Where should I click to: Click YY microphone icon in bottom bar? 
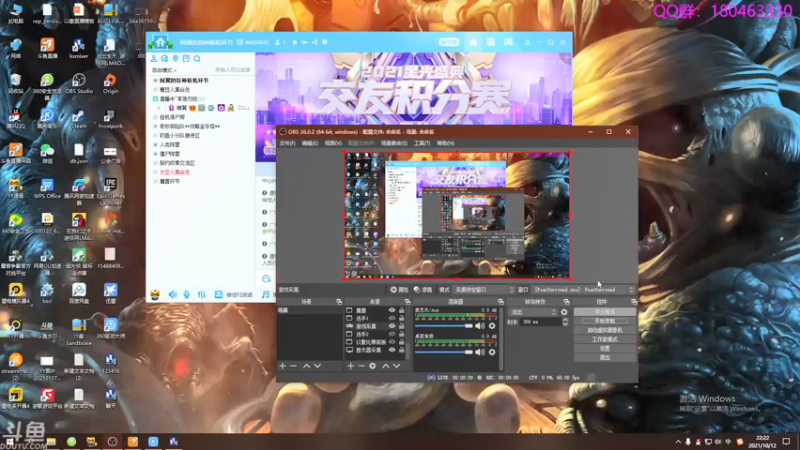coord(187,294)
